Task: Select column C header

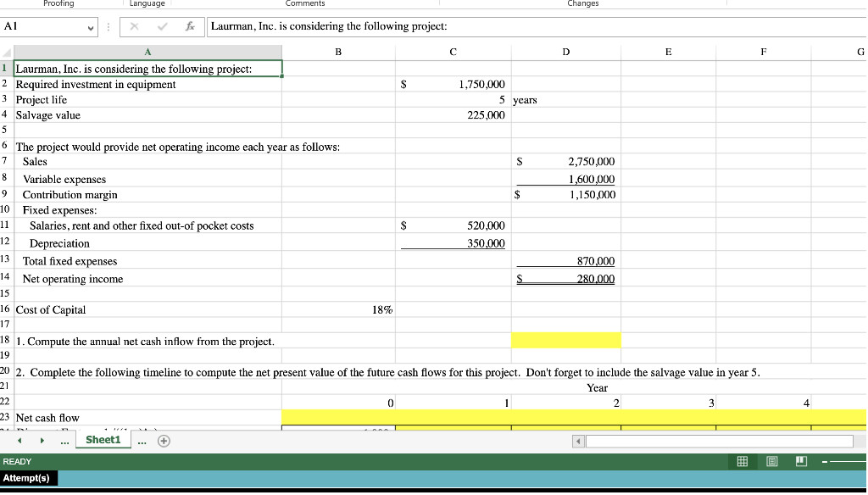Action: click(x=453, y=52)
